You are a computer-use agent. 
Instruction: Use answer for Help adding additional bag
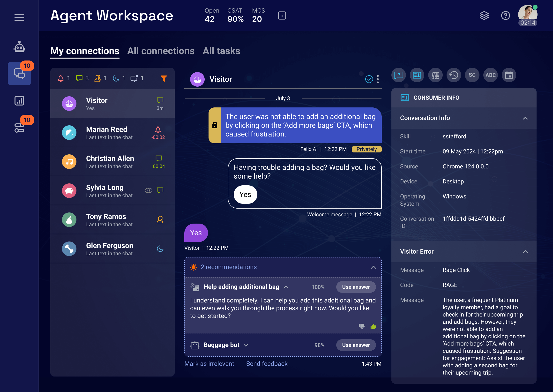[x=356, y=287]
